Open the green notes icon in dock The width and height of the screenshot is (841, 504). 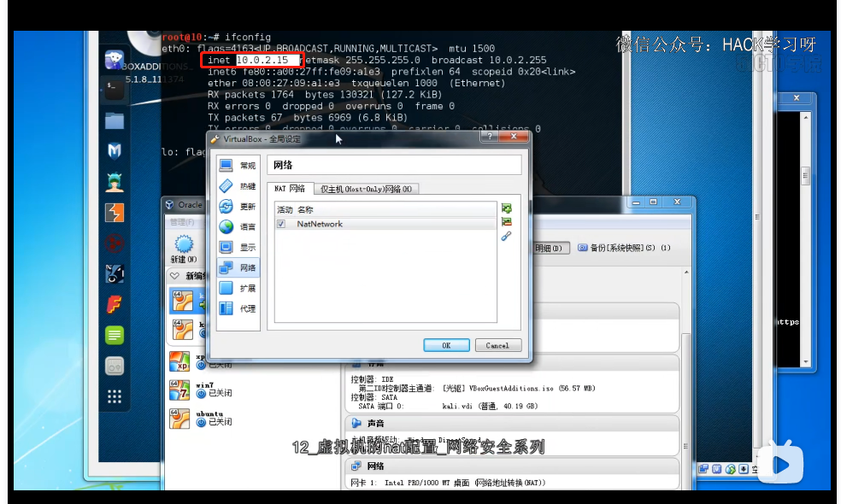point(115,336)
